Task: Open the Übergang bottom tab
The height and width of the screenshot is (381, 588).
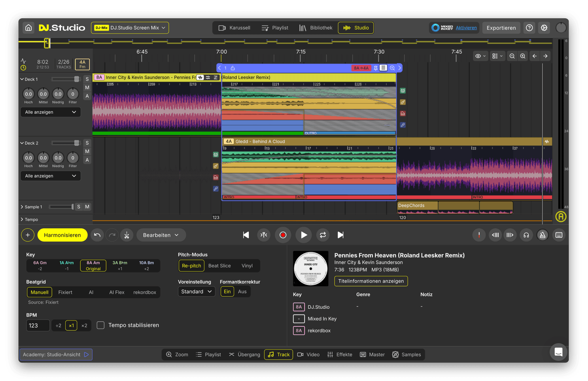Action: click(x=244, y=355)
